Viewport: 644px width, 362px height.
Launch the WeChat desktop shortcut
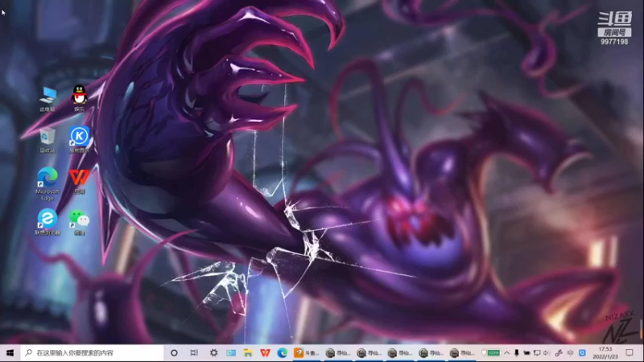point(79,223)
